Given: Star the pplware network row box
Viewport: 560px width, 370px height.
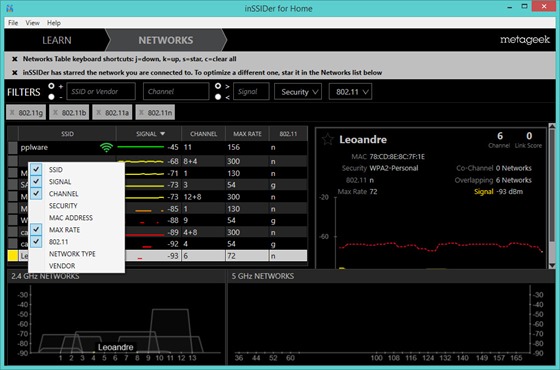Looking at the screenshot, I should (13, 148).
